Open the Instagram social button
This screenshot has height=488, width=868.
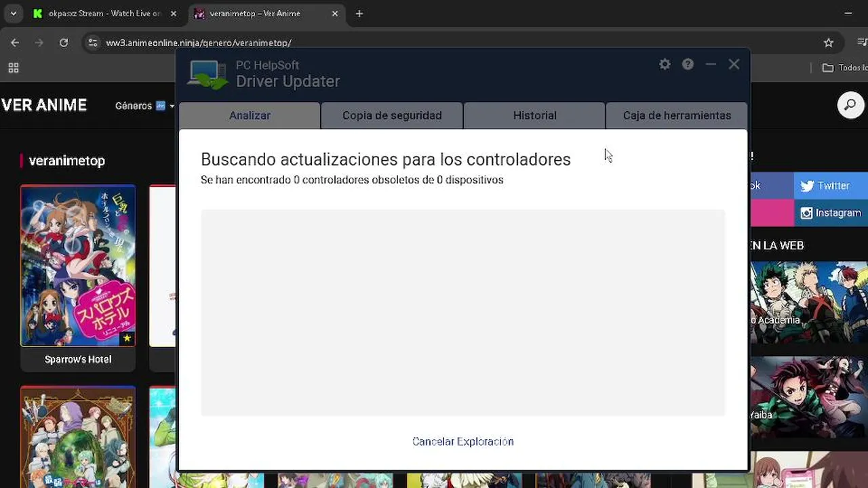click(x=831, y=213)
